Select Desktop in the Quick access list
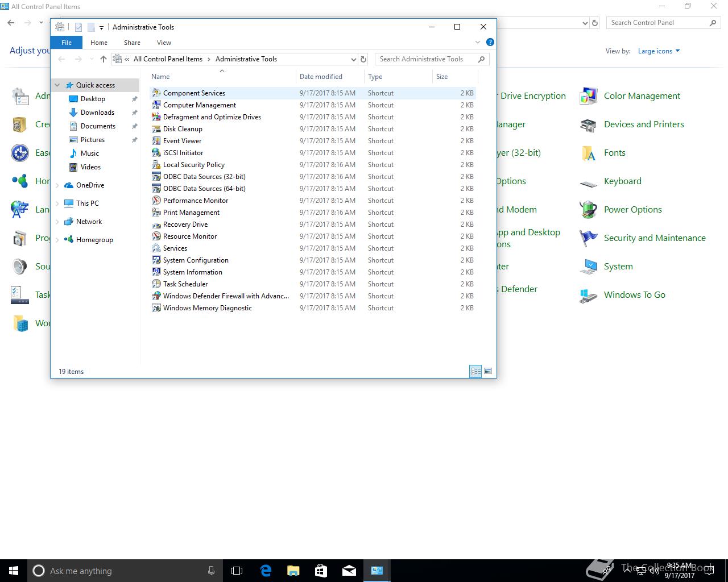Viewport: 728px width, 582px height. (x=93, y=99)
